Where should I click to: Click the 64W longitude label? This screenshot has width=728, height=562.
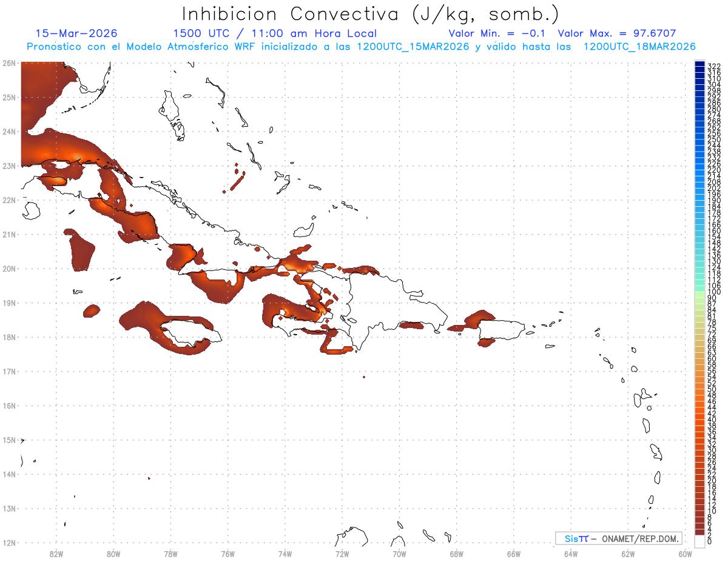coord(571,553)
